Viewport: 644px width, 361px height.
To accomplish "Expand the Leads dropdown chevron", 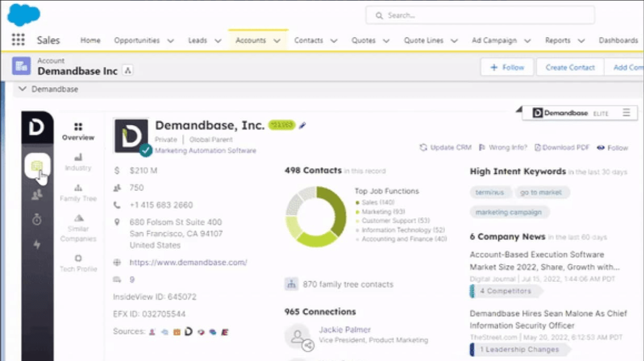I will pyautogui.click(x=218, y=41).
